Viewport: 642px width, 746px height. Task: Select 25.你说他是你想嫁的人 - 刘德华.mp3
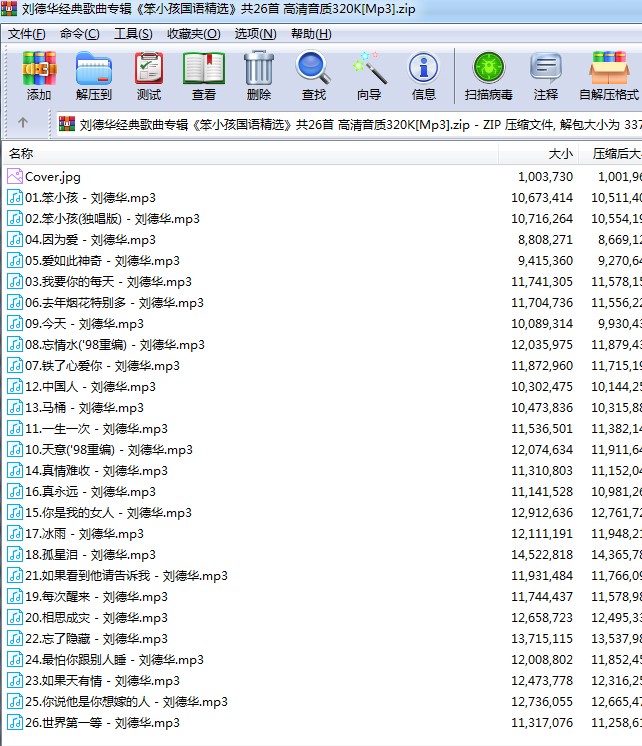127,701
